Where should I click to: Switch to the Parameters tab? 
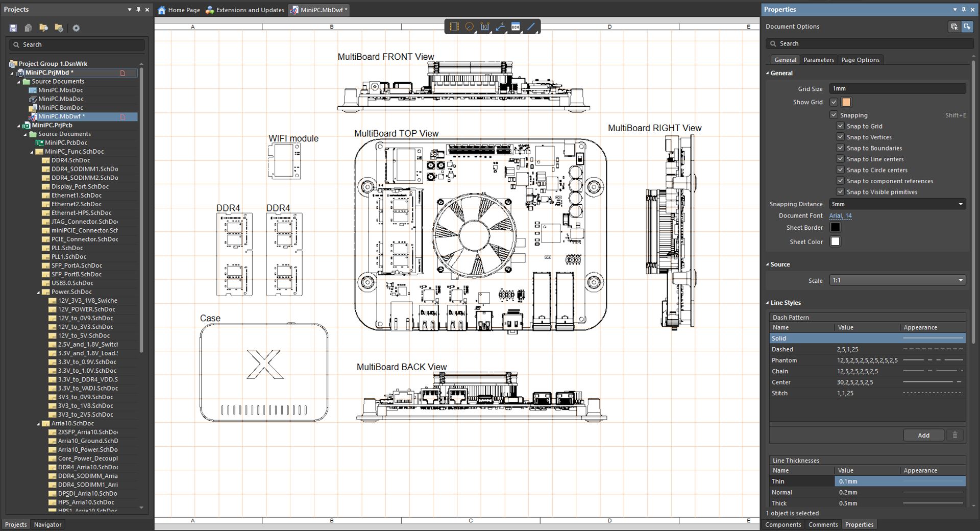tap(819, 60)
